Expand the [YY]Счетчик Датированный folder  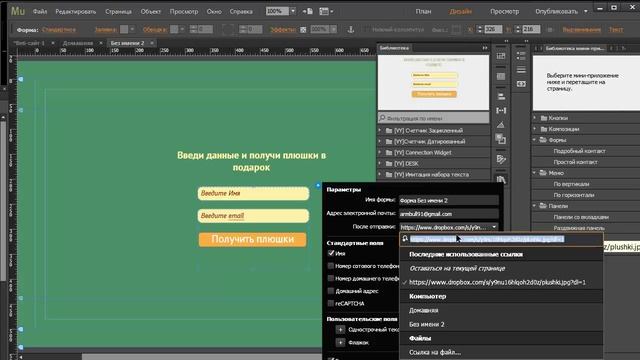tap(380, 141)
